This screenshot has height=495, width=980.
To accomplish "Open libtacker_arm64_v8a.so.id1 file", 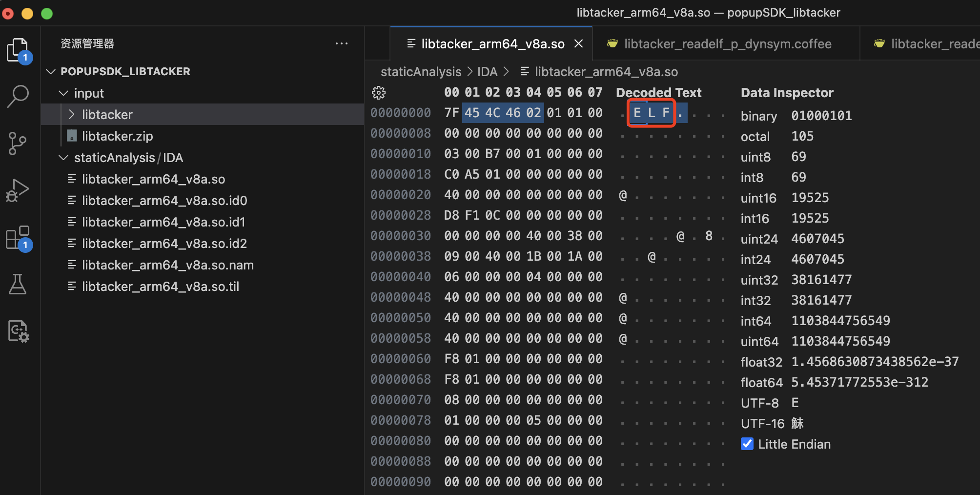I will pyautogui.click(x=203, y=222).
